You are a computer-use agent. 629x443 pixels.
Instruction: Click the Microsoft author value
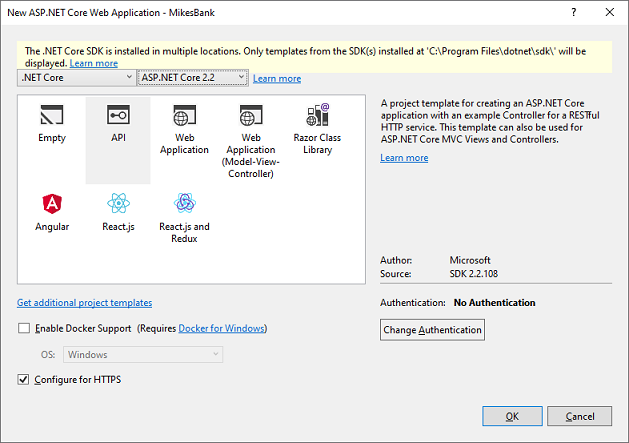pyautogui.click(x=470, y=260)
